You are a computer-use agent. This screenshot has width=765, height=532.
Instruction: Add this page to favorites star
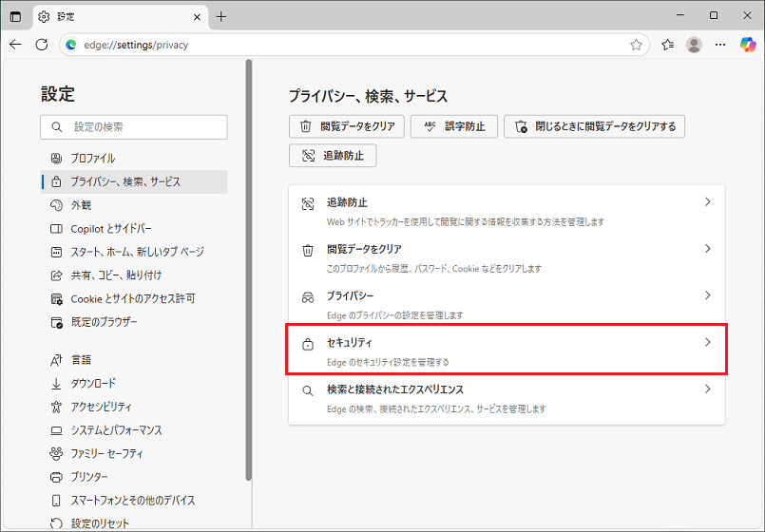[x=636, y=45]
